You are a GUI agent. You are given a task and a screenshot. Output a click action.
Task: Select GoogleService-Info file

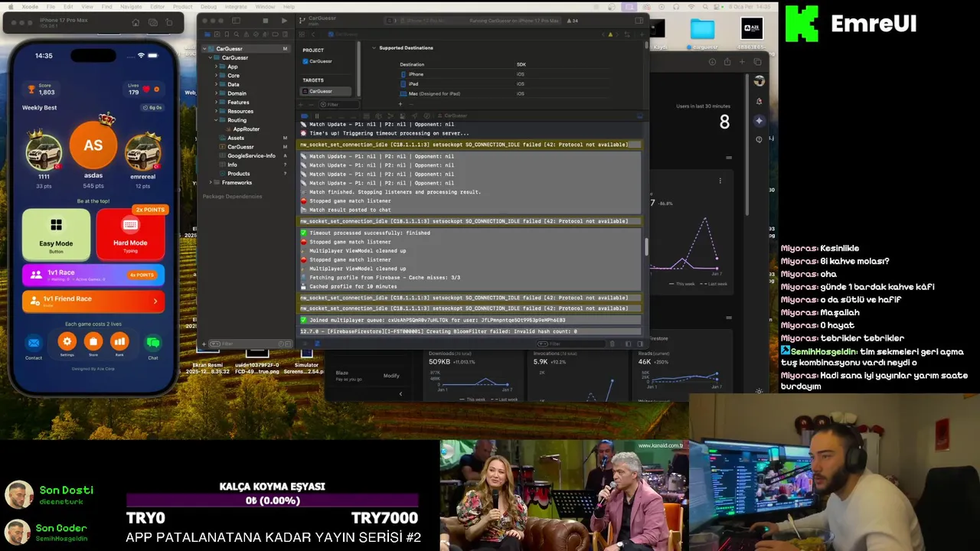click(251, 155)
